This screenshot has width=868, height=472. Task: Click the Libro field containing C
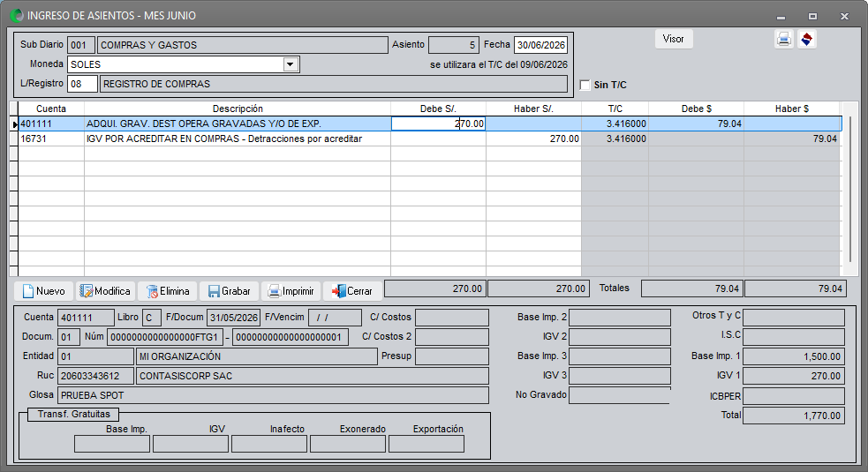[152, 318]
